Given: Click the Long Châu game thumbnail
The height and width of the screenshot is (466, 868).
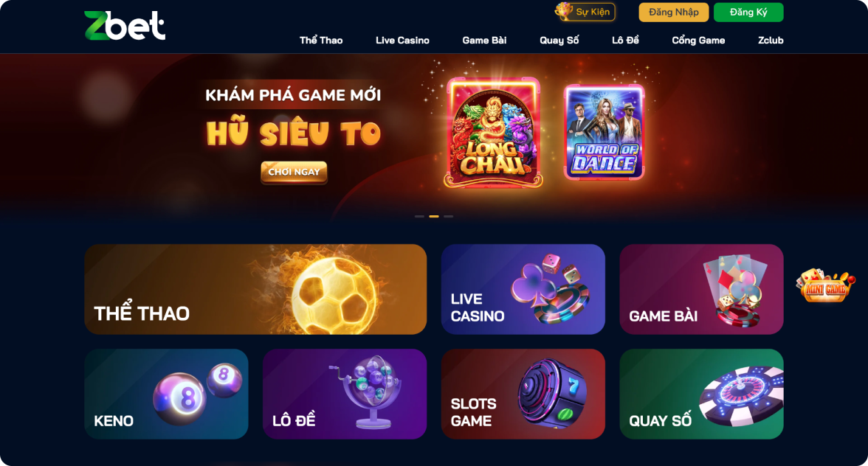Looking at the screenshot, I should point(493,132).
